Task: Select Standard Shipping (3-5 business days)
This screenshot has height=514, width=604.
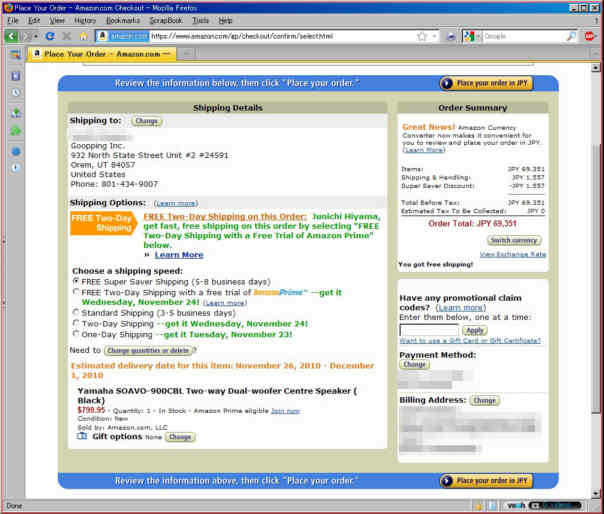Action: pyautogui.click(x=76, y=312)
